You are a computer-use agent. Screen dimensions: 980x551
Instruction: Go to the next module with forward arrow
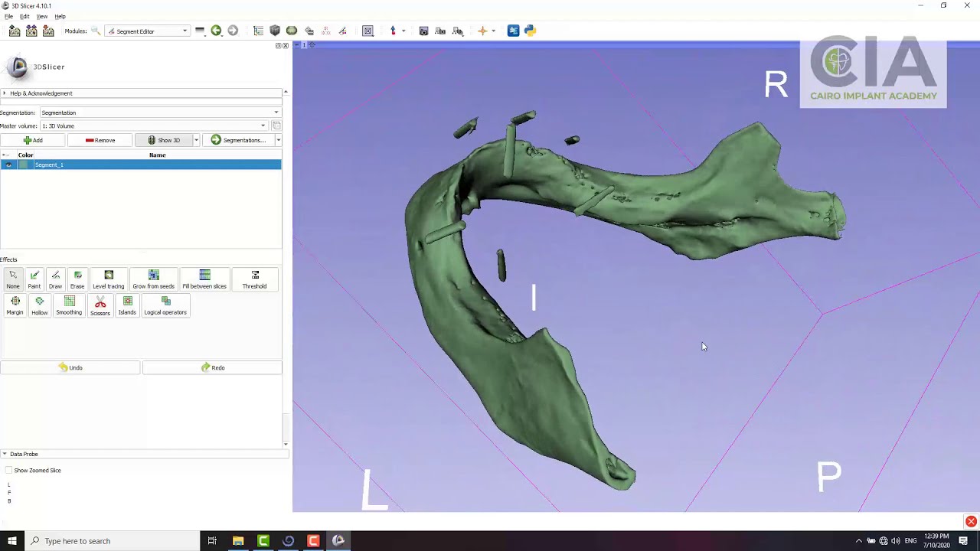[x=233, y=31]
